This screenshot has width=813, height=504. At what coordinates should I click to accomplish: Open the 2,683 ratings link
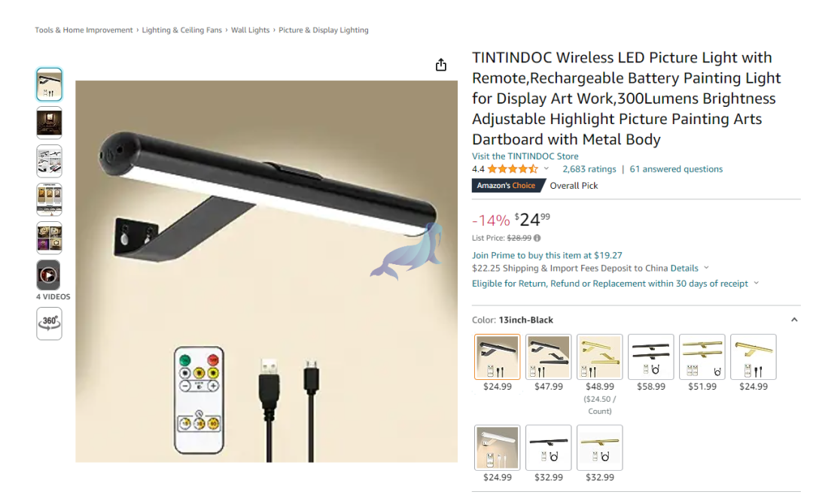589,169
